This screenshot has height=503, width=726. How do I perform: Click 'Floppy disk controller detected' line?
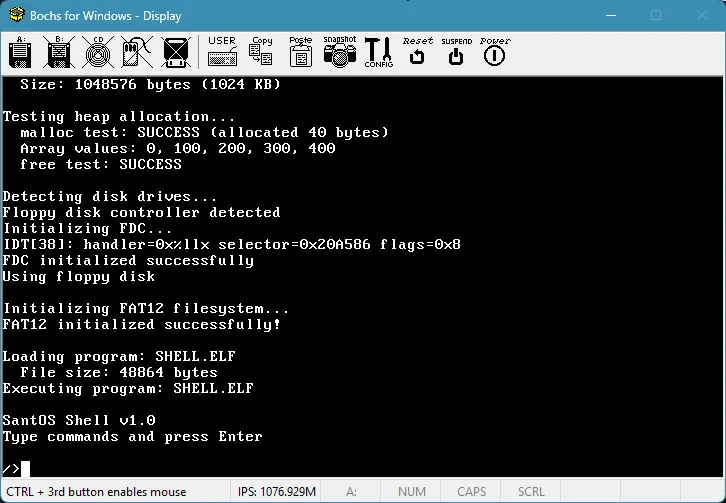pyautogui.click(x=141, y=212)
